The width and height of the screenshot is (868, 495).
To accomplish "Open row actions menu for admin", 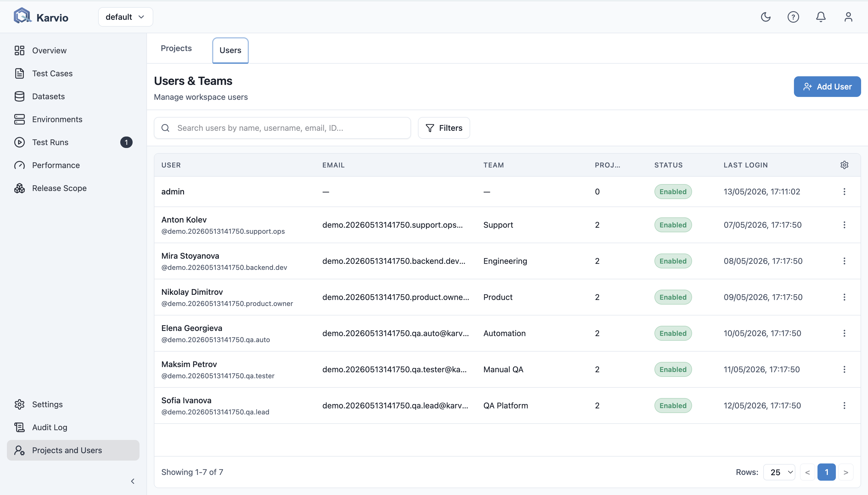I will 844,192.
